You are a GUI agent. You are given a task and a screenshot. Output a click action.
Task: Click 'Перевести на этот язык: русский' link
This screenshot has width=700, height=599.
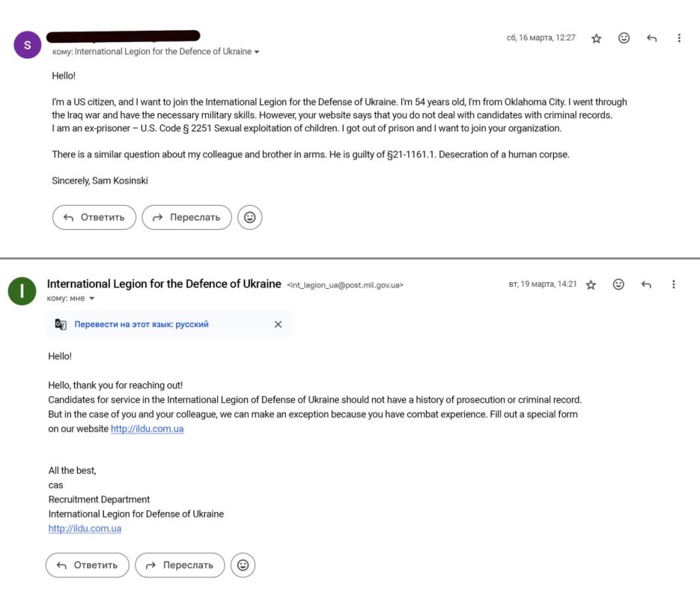click(x=141, y=324)
